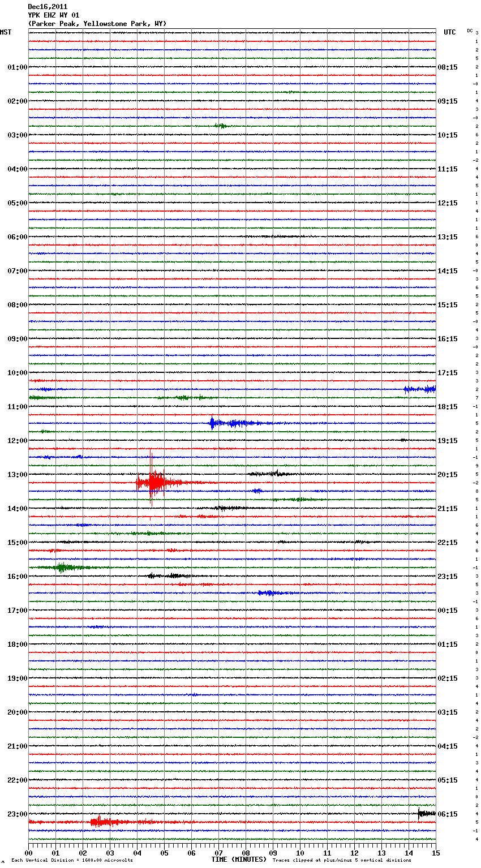Screen dimensions: 481x868
Task: Select the 23:00 MST row label
Action: point(18,814)
